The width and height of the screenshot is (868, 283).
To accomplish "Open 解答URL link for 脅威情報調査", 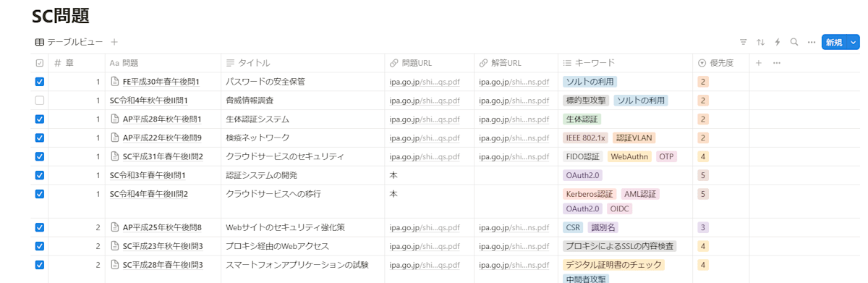I will 514,101.
